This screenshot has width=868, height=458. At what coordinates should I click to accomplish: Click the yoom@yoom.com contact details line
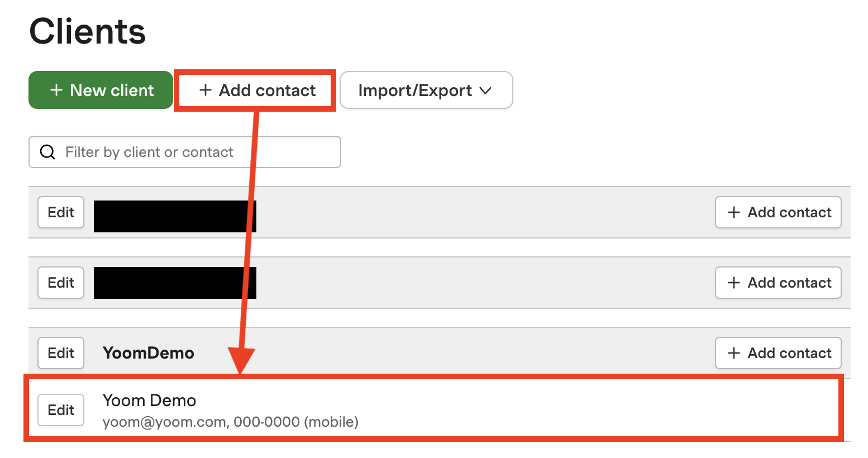[230, 422]
